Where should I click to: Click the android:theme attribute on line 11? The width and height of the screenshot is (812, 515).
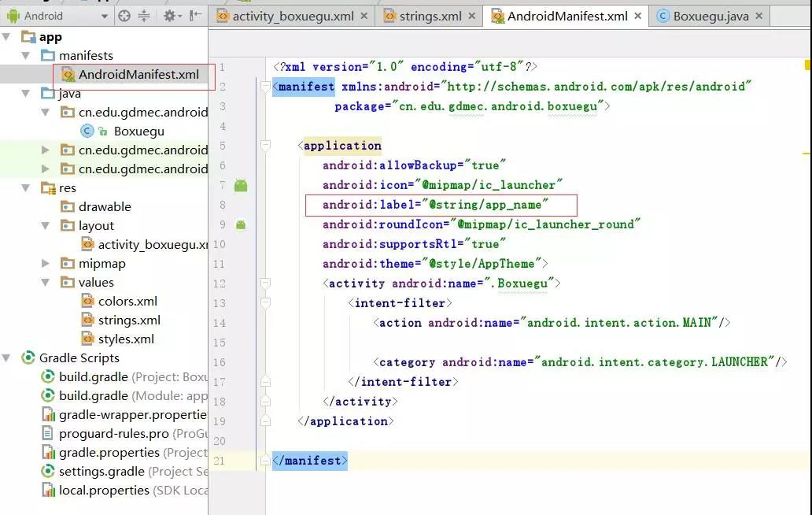coord(435,264)
